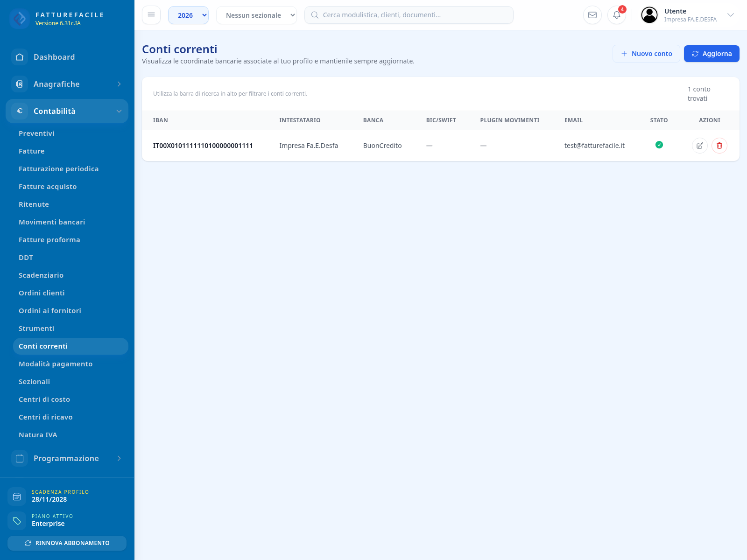Click the BIC/SWIFT column header
747x560 pixels.
coord(441,120)
